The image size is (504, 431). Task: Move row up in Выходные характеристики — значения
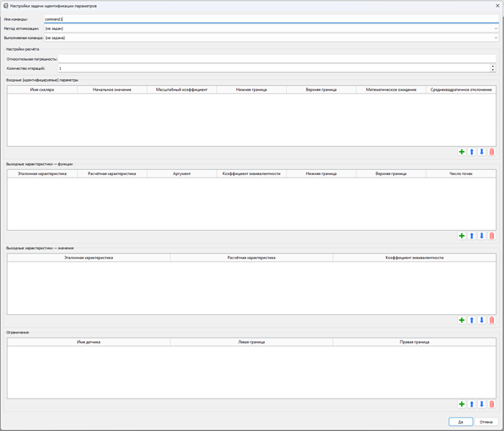coord(471,320)
